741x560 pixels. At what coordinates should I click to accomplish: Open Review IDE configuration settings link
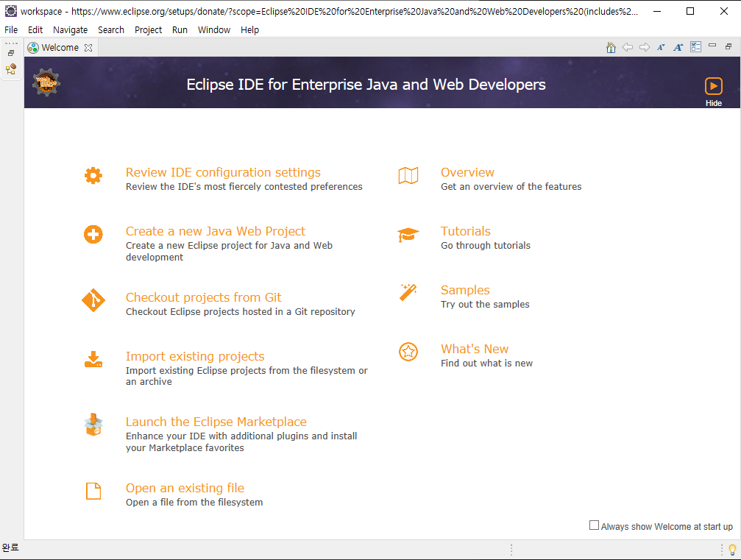tap(223, 172)
